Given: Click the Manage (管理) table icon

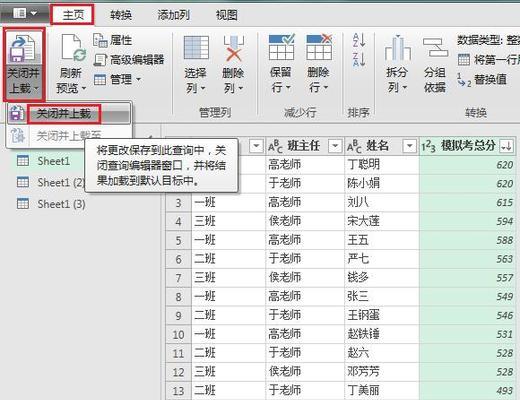Looking at the screenshot, I should point(100,80).
